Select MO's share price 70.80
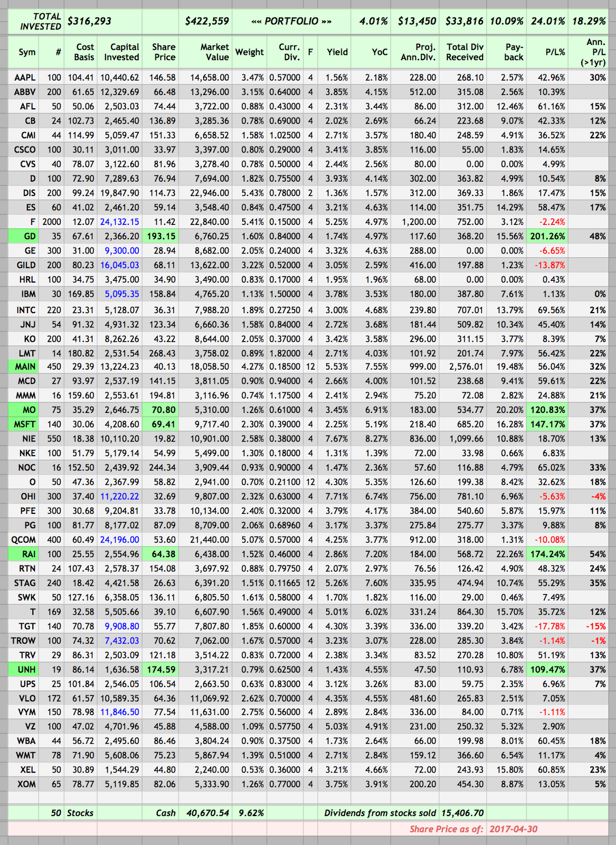This screenshot has height=845, width=616. click(x=160, y=409)
